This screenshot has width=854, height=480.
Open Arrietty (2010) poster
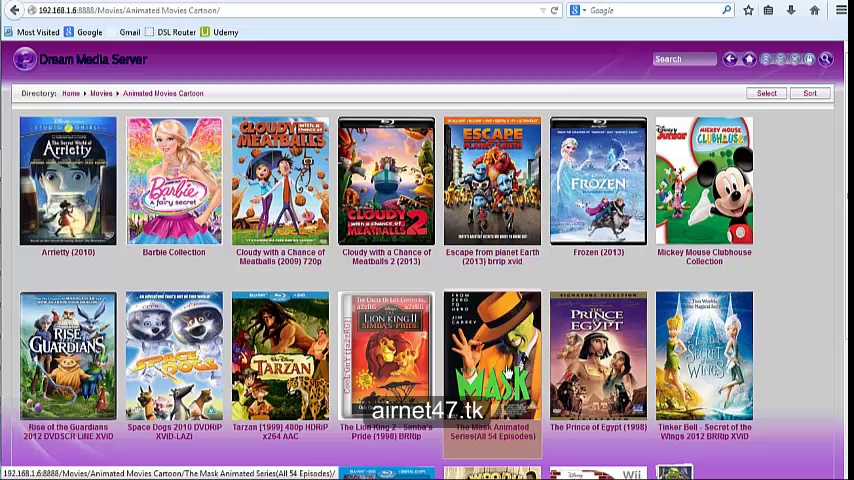(x=68, y=180)
